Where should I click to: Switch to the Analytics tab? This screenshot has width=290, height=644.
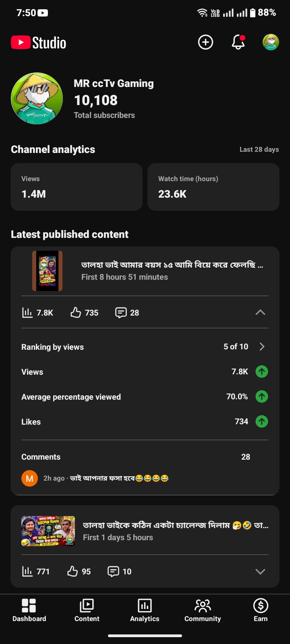click(145, 610)
